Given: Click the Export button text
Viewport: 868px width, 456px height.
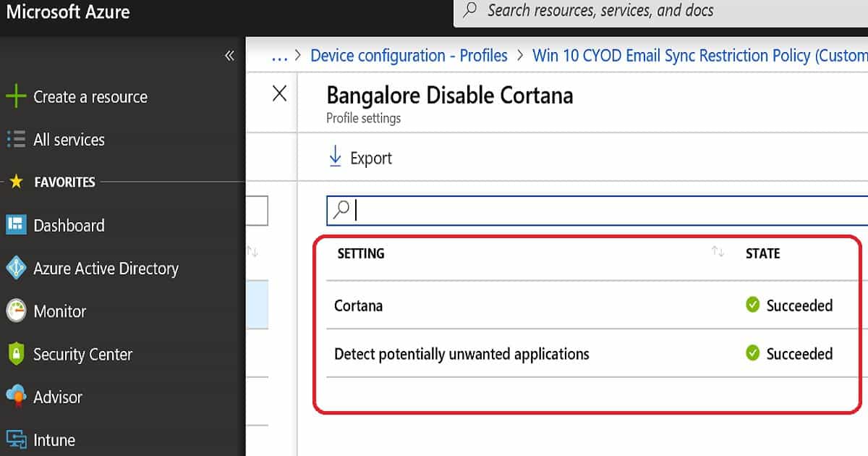Looking at the screenshot, I should (371, 159).
